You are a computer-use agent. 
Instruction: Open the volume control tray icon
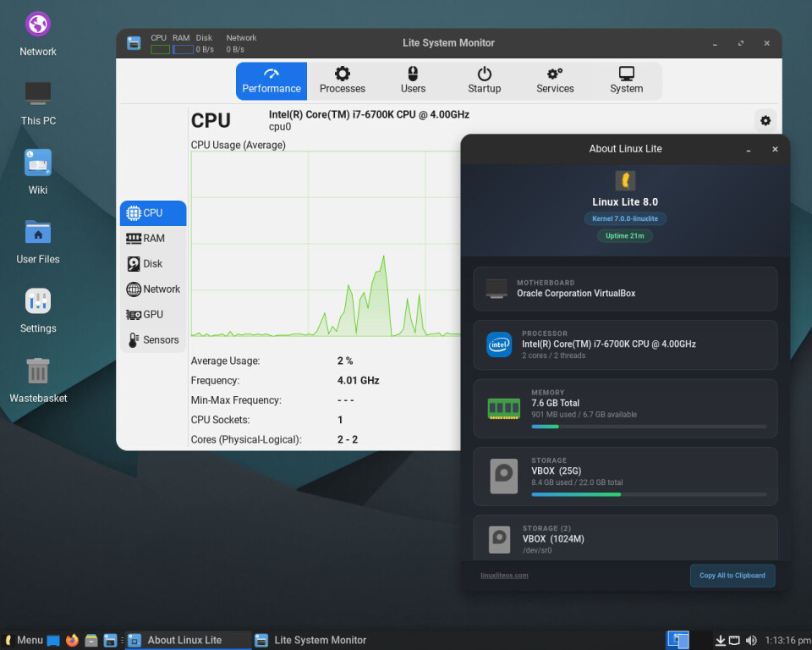[x=751, y=641]
